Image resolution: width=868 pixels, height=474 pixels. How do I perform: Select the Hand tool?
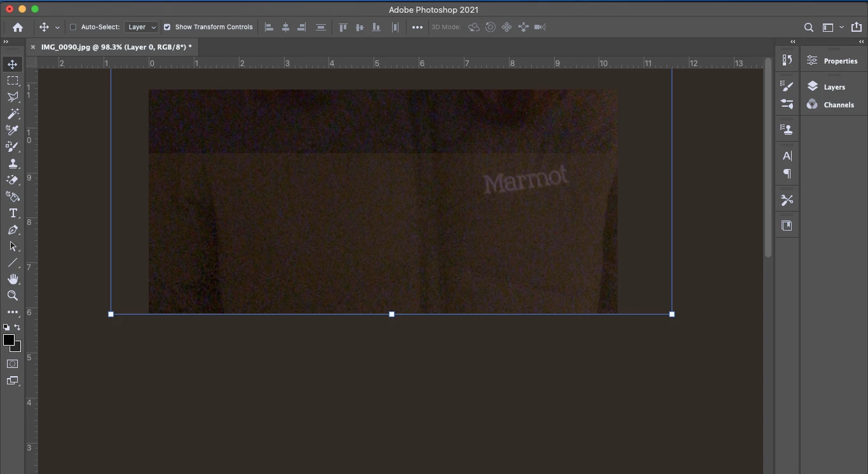pyautogui.click(x=13, y=279)
